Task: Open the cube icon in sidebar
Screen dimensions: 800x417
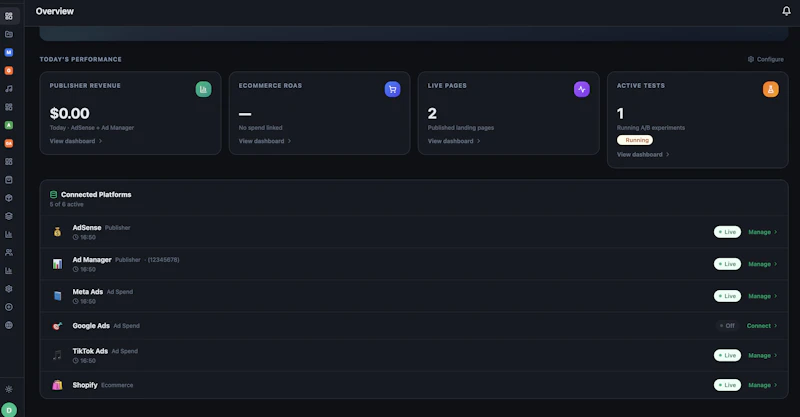Action: coord(9,198)
